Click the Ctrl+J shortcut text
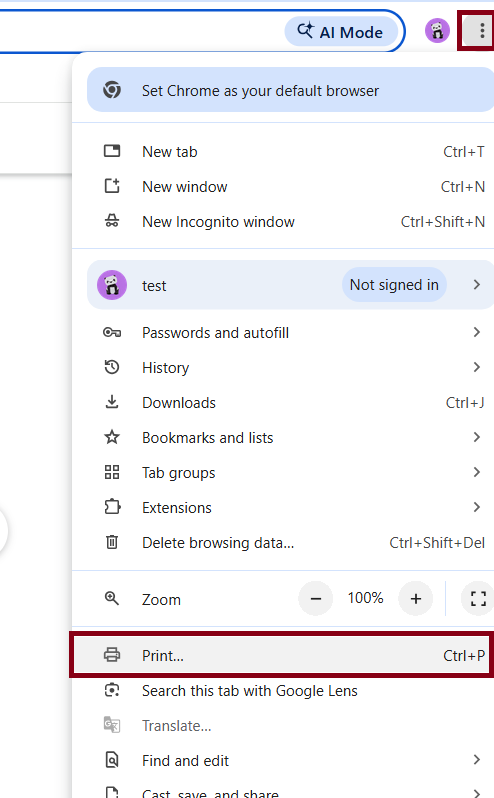The image size is (494, 798). click(465, 403)
